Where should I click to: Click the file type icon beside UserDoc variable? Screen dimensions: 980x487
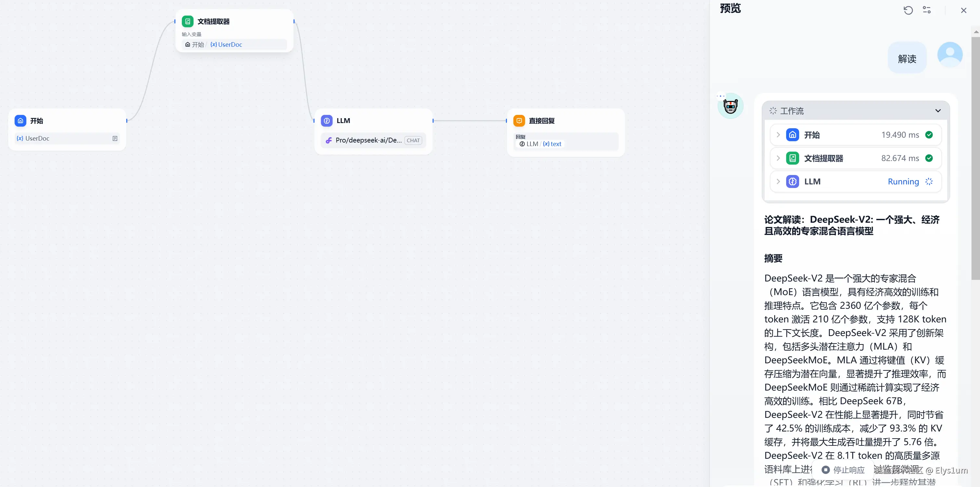click(115, 139)
